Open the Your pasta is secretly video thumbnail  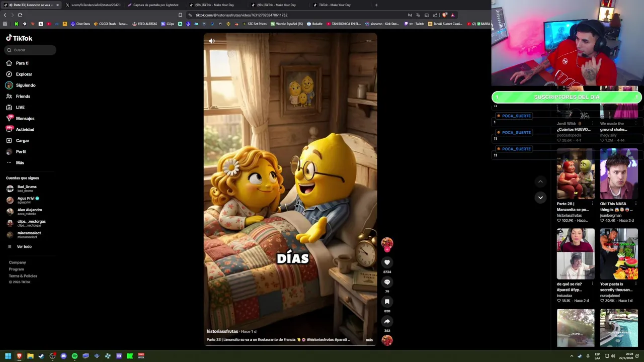[619, 254]
